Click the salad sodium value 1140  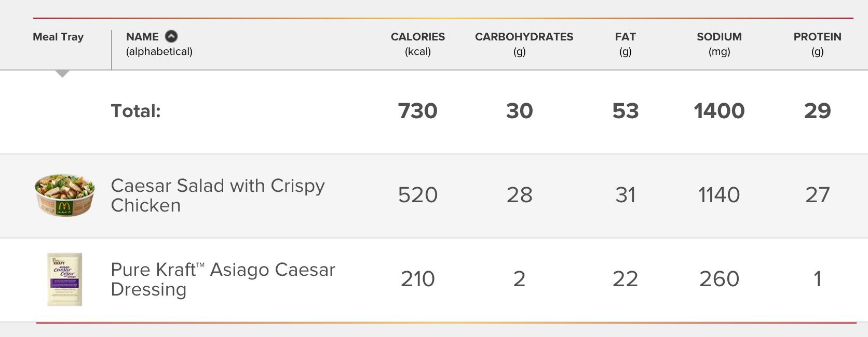(x=719, y=195)
